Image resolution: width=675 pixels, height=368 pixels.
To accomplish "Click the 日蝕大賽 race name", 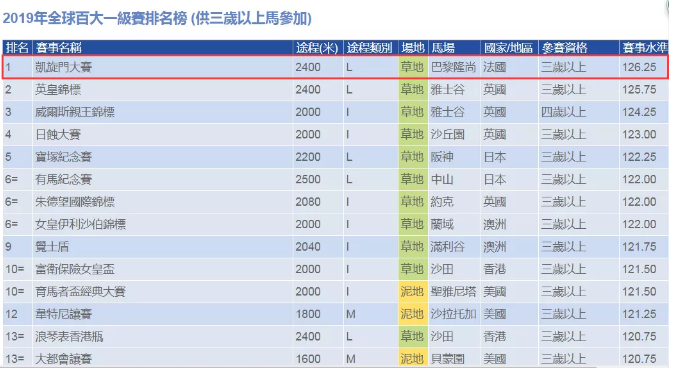I will (x=58, y=135).
